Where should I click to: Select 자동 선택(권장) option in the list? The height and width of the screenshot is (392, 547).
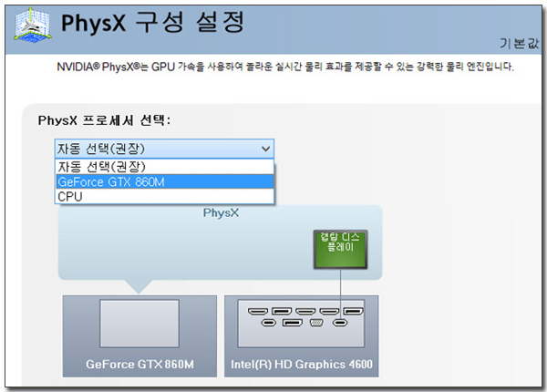coord(165,167)
